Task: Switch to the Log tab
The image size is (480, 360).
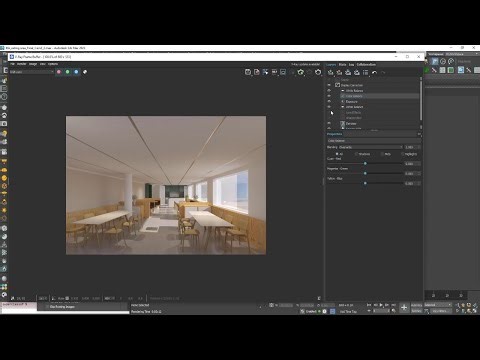Action: (351, 64)
